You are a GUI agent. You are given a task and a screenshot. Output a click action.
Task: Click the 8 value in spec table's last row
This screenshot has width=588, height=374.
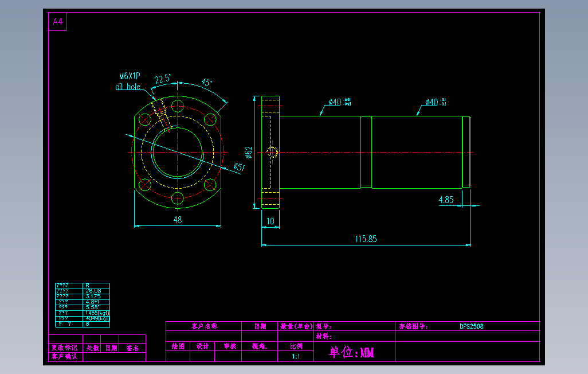87,324
